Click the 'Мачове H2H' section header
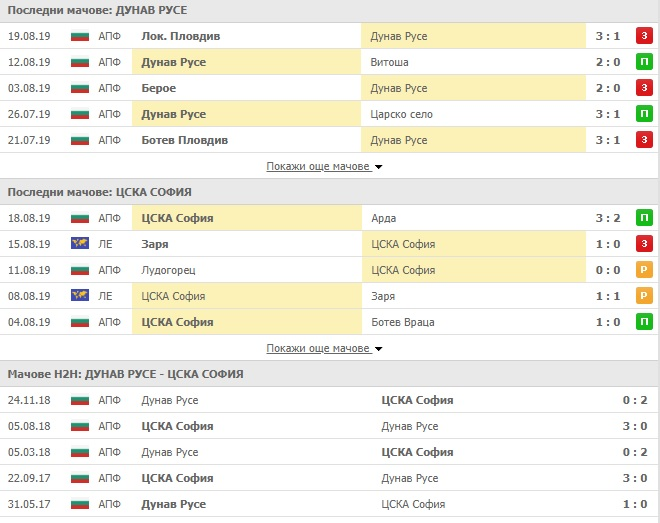This screenshot has width=660, height=523. 125,374
